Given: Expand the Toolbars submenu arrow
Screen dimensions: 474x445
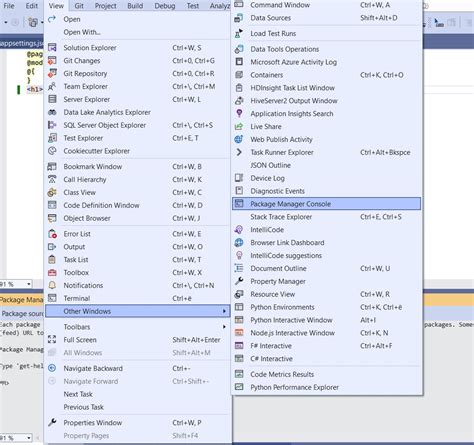Looking at the screenshot, I should [224, 327].
